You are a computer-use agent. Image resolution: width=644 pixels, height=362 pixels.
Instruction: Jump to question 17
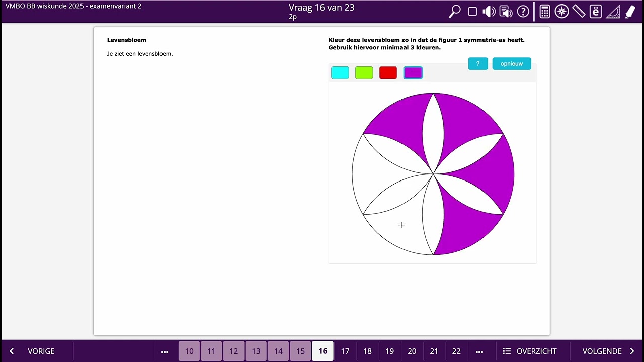coord(345,351)
